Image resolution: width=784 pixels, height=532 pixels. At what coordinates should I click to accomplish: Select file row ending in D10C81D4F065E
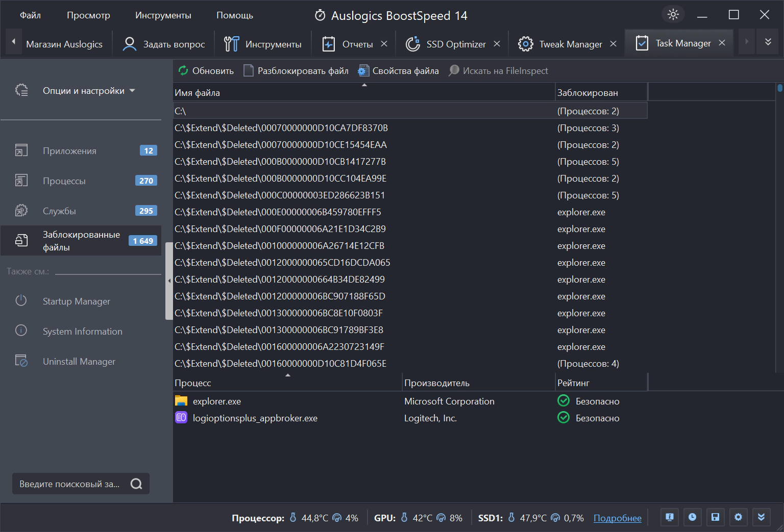(x=410, y=364)
